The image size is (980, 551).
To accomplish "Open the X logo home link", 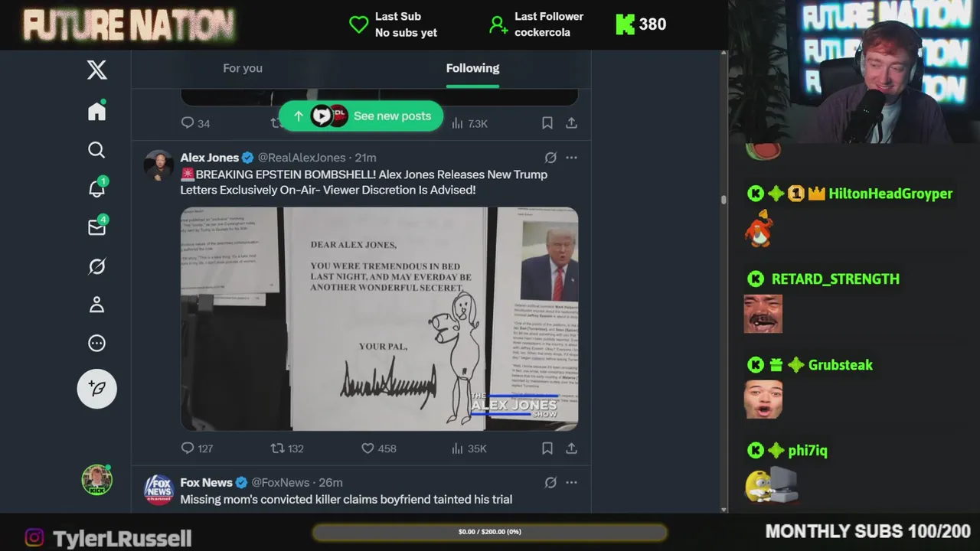I will point(96,70).
